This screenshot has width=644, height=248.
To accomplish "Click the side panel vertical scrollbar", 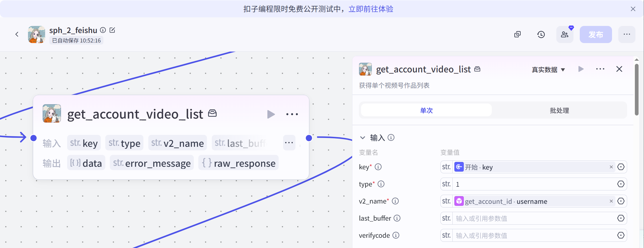I will pyautogui.click(x=637, y=90).
